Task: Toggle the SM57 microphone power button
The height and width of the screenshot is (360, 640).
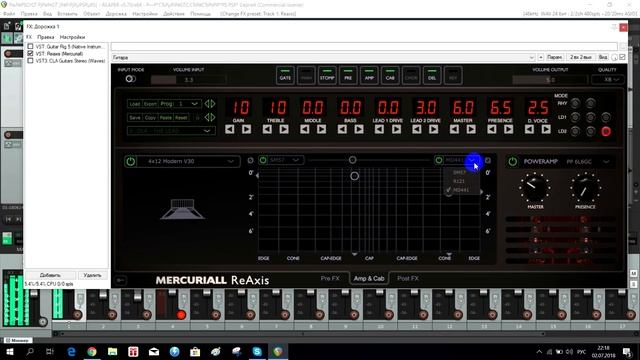Action: click(263, 160)
